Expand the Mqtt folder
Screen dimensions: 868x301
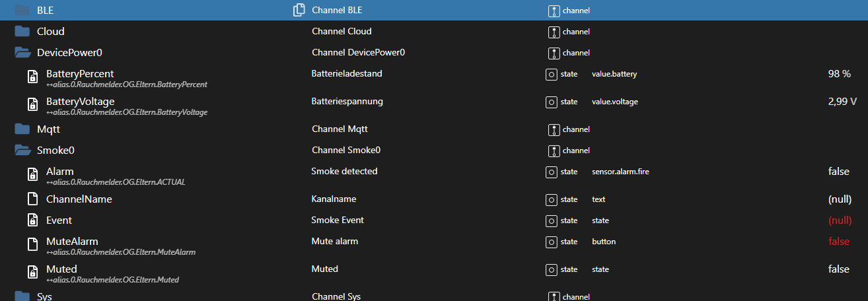23,129
